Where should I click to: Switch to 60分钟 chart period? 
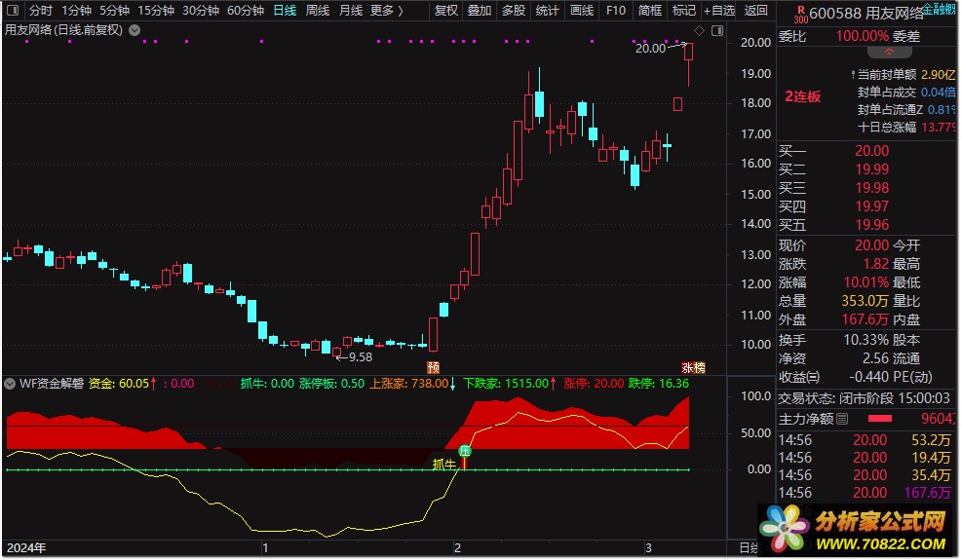[x=246, y=11]
